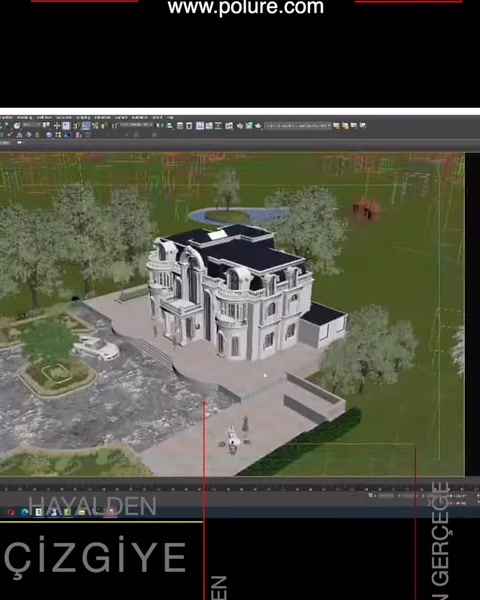The height and width of the screenshot is (600, 480).
Task: Select the white mansion model in viewport
Action: tap(233, 295)
